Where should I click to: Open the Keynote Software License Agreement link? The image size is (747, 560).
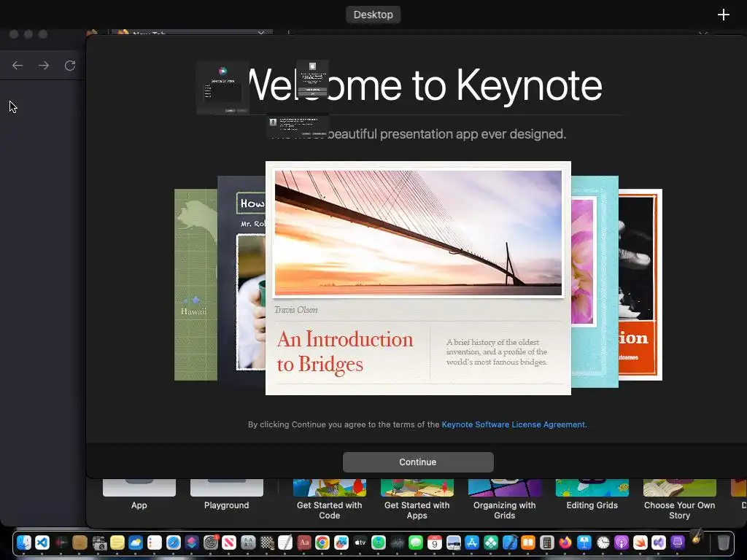513,424
